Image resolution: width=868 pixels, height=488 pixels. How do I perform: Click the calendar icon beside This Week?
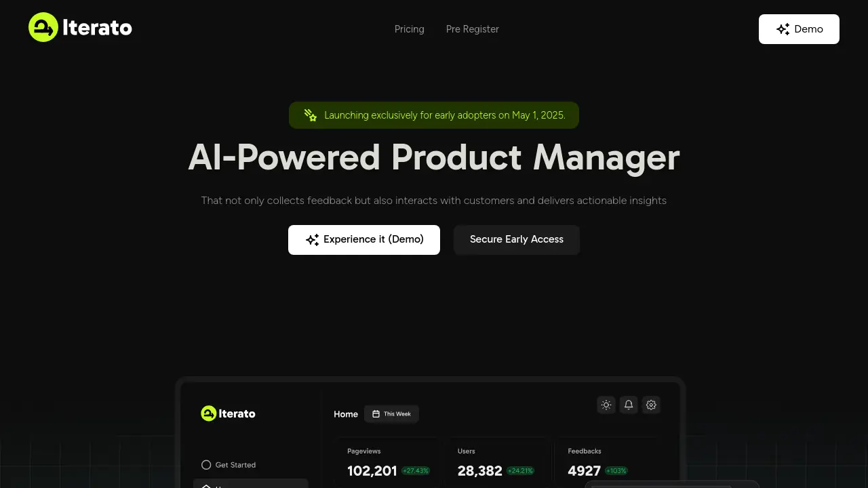click(x=376, y=414)
